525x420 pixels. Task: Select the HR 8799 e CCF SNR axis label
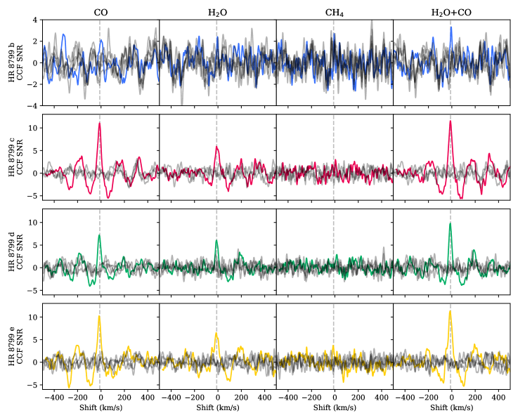16,346
